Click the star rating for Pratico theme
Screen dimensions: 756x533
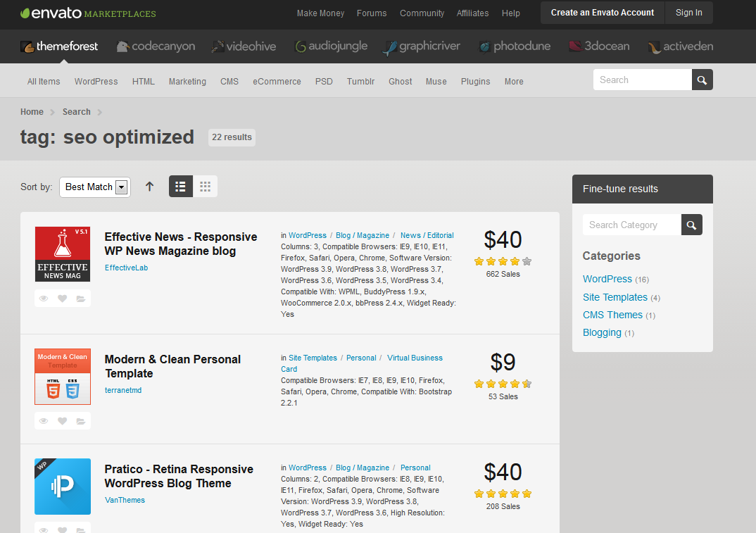click(x=503, y=494)
